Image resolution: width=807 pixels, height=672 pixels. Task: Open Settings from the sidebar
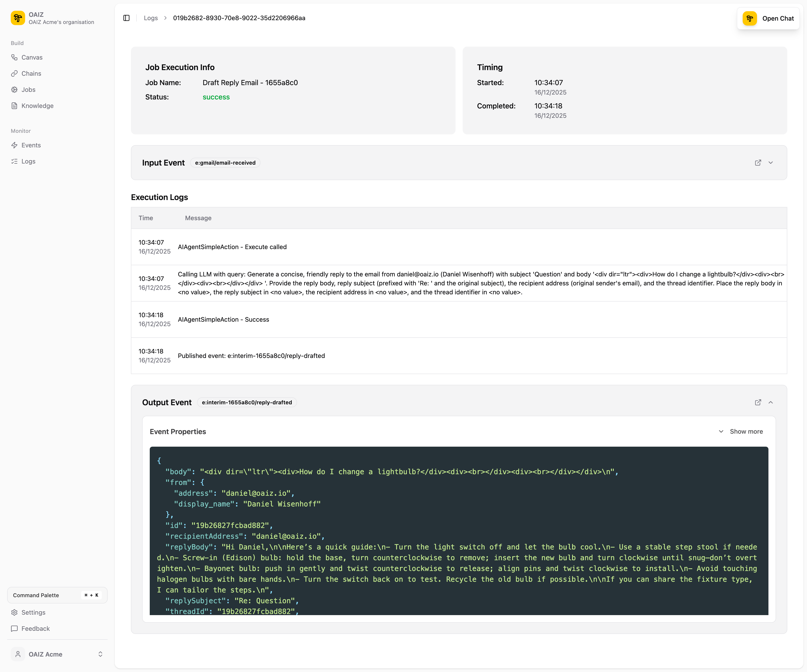(33, 612)
